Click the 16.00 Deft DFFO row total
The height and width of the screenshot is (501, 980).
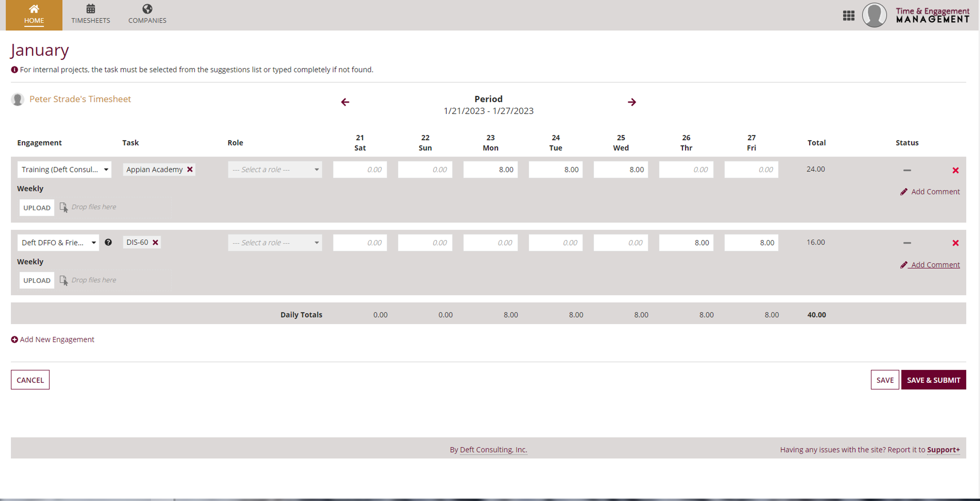click(x=816, y=242)
